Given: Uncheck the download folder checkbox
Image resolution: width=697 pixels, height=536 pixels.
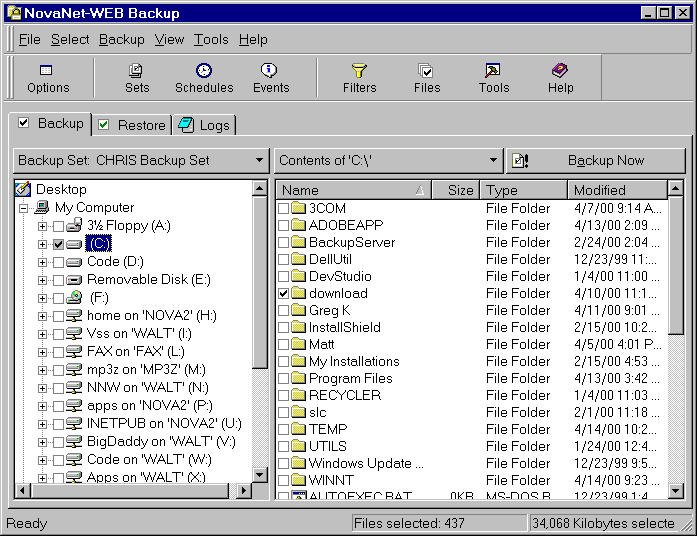Looking at the screenshot, I should (x=283, y=293).
